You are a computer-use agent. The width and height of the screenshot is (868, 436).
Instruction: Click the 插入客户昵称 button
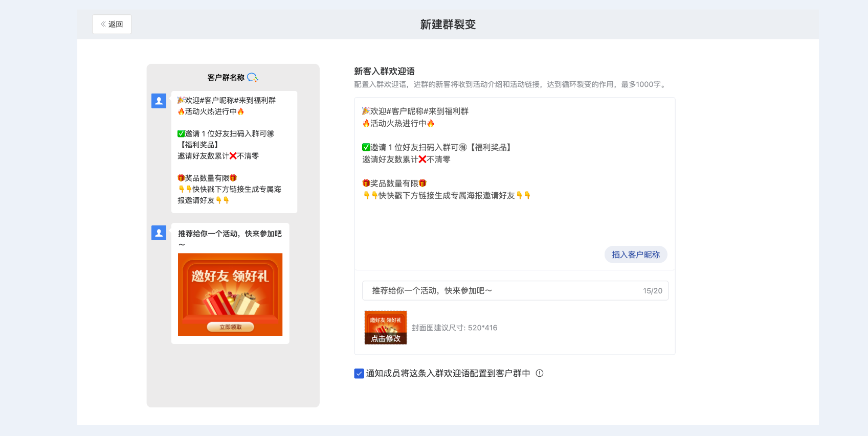pyautogui.click(x=636, y=255)
